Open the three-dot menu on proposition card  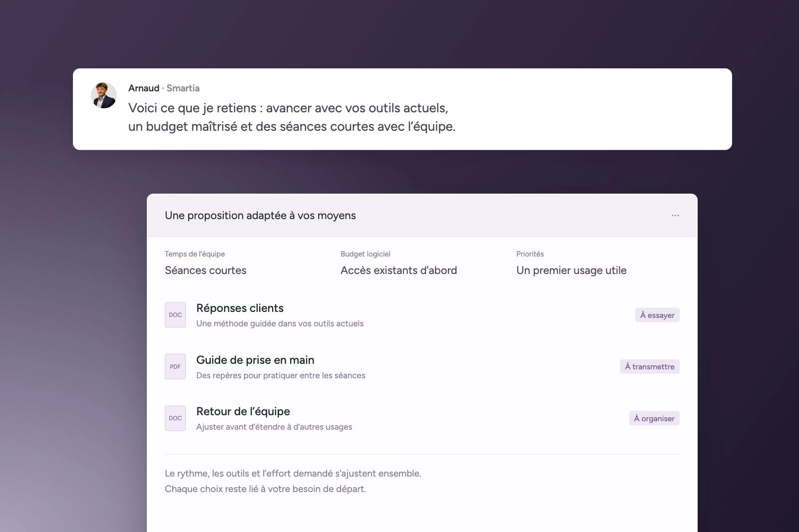click(x=675, y=216)
